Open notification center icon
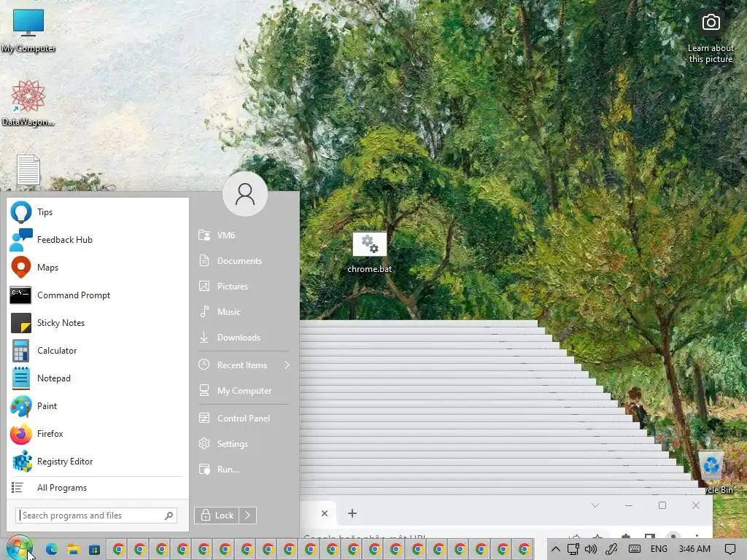 click(x=729, y=549)
